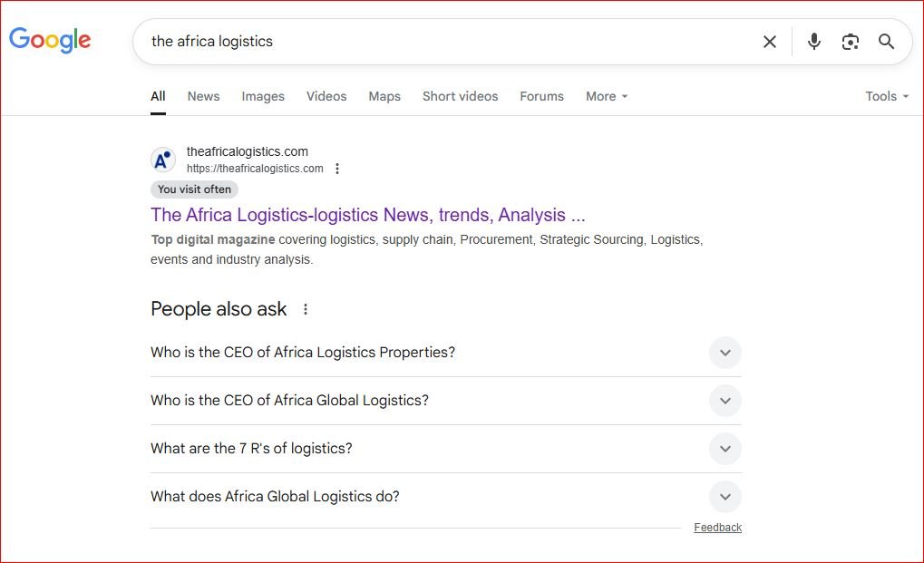Expand CEO of Africa Global Logistics question

pos(725,401)
